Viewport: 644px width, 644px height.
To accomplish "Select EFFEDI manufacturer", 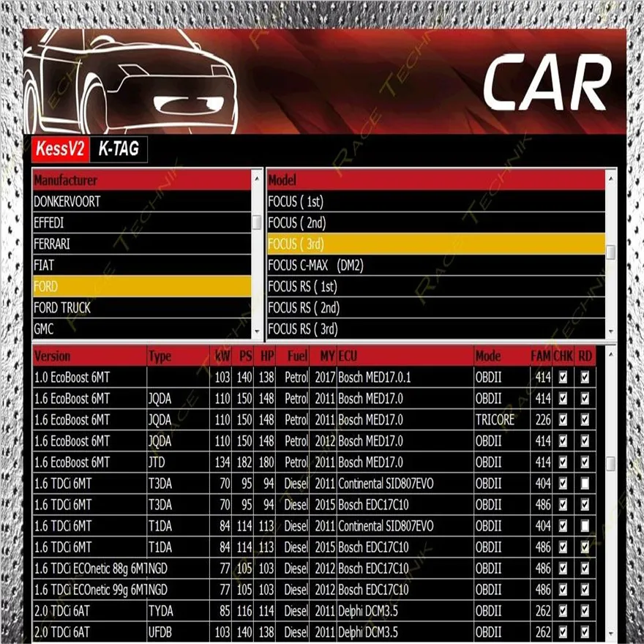I will pyautogui.click(x=142, y=223).
